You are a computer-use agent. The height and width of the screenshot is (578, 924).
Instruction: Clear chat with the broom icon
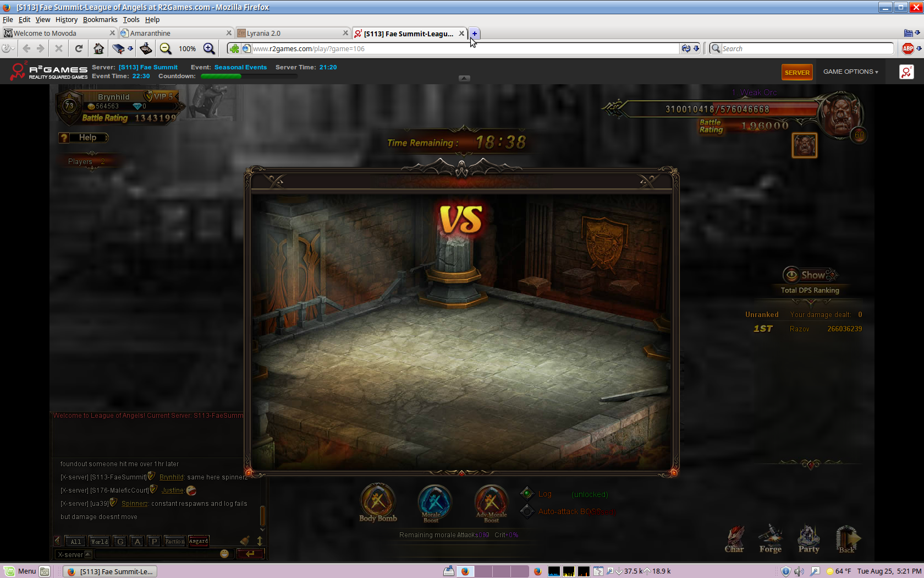coord(245,541)
